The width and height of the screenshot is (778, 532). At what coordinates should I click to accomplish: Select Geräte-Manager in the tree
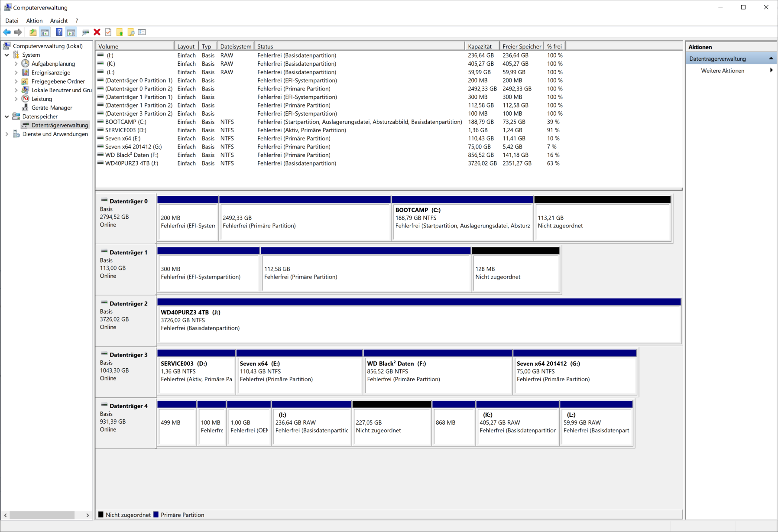[52, 107]
